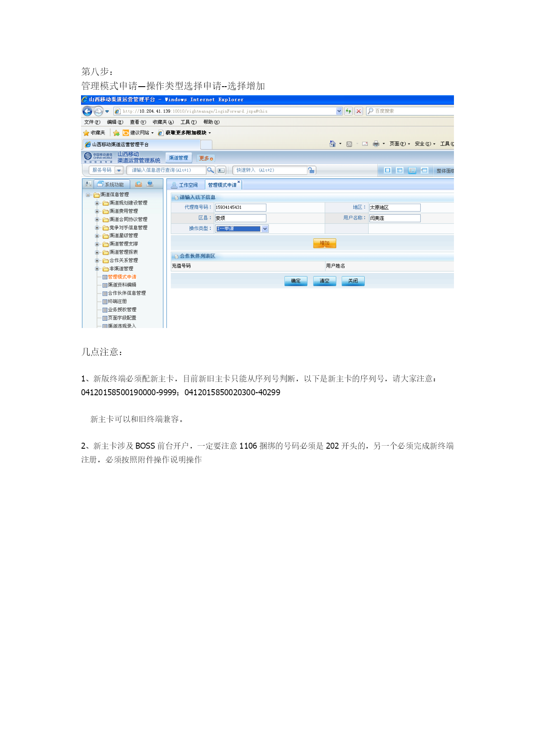
Task: Click the add-to-favorites star icon
Action: coord(116,133)
